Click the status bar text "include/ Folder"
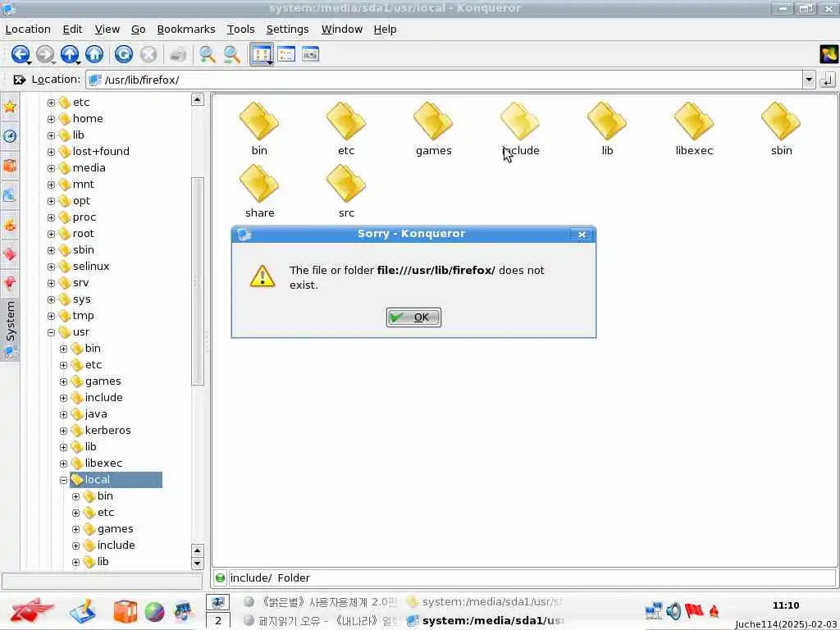 click(270, 578)
